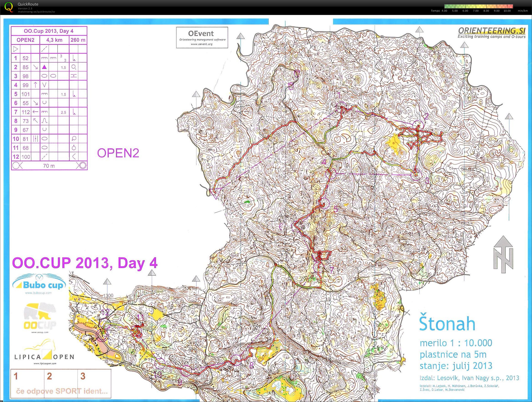Click the "merilo 1 : 10.000" scale text
Viewport: 532px width, 402px height.
click(x=456, y=343)
